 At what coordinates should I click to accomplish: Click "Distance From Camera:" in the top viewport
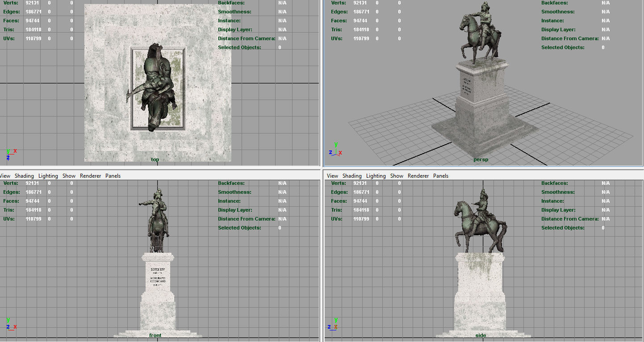point(247,38)
